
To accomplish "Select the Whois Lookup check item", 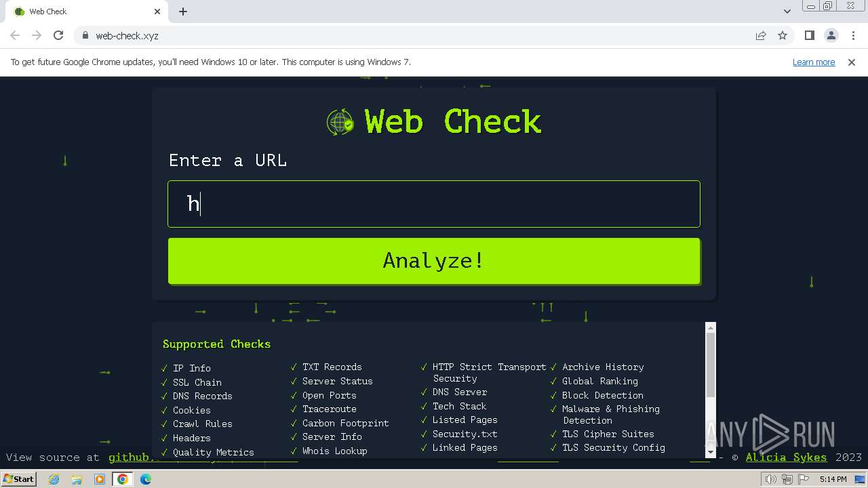I will click(335, 451).
